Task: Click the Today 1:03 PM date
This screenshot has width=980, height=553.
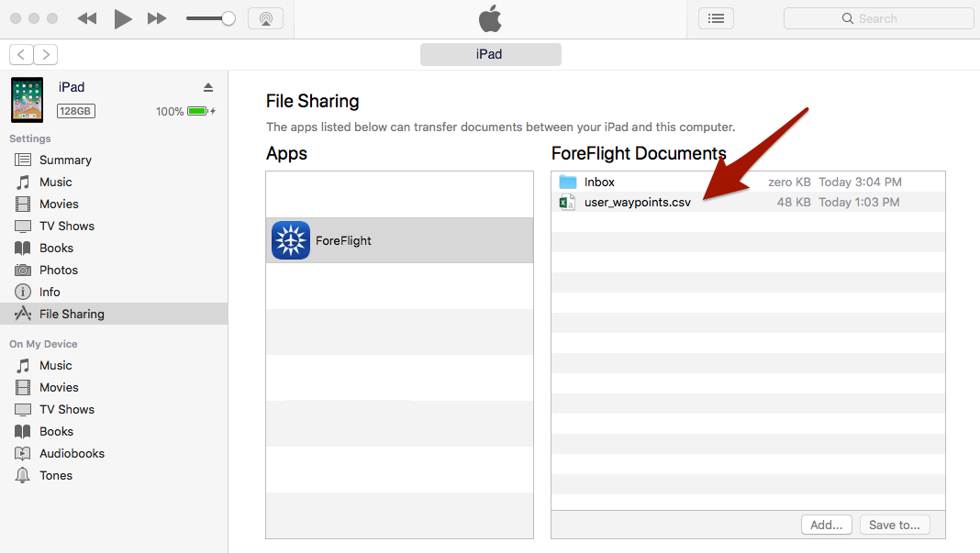Action: click(860, 202)
